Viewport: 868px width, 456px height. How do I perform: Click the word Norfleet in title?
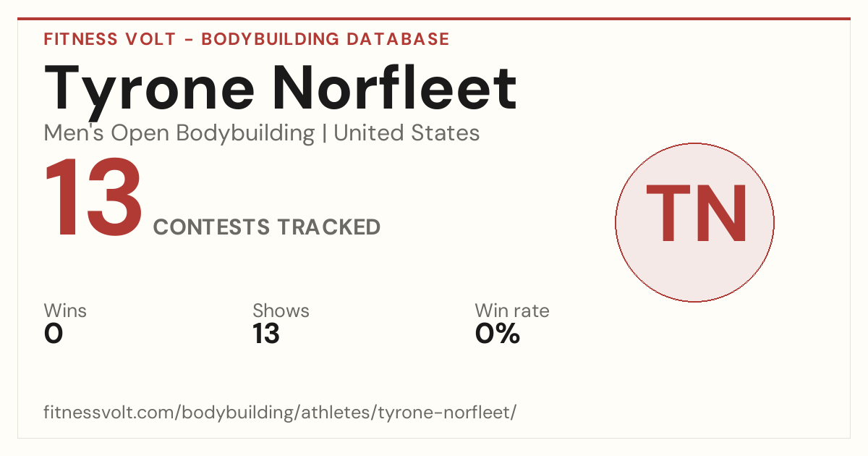point(395,88)
